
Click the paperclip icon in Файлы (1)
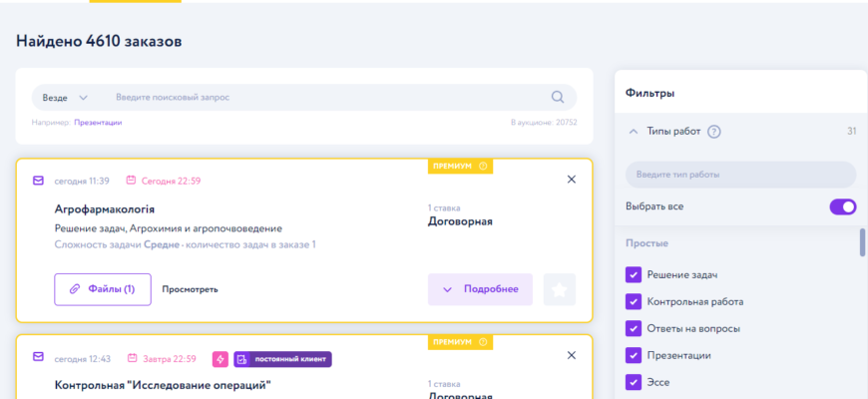[74, 289]
